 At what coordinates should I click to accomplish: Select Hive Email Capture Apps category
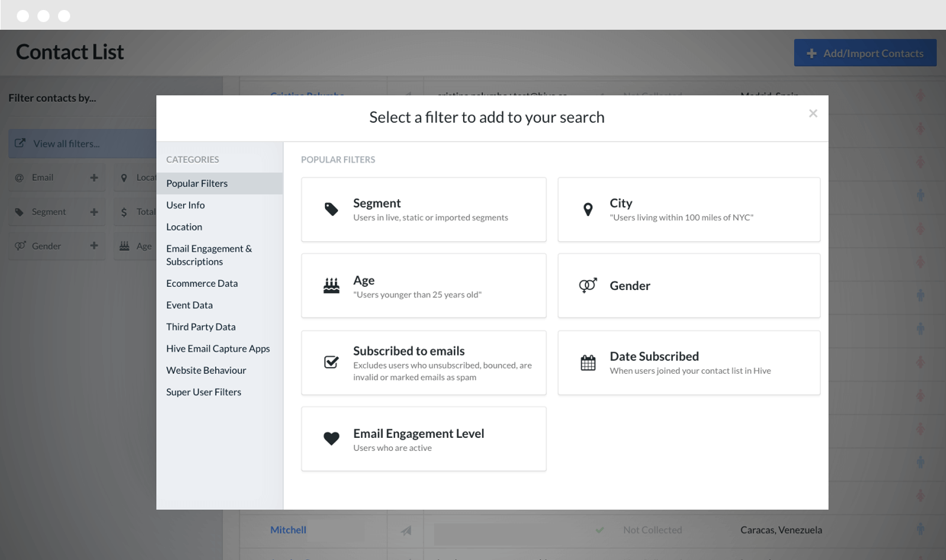click(x=218, y=349)
